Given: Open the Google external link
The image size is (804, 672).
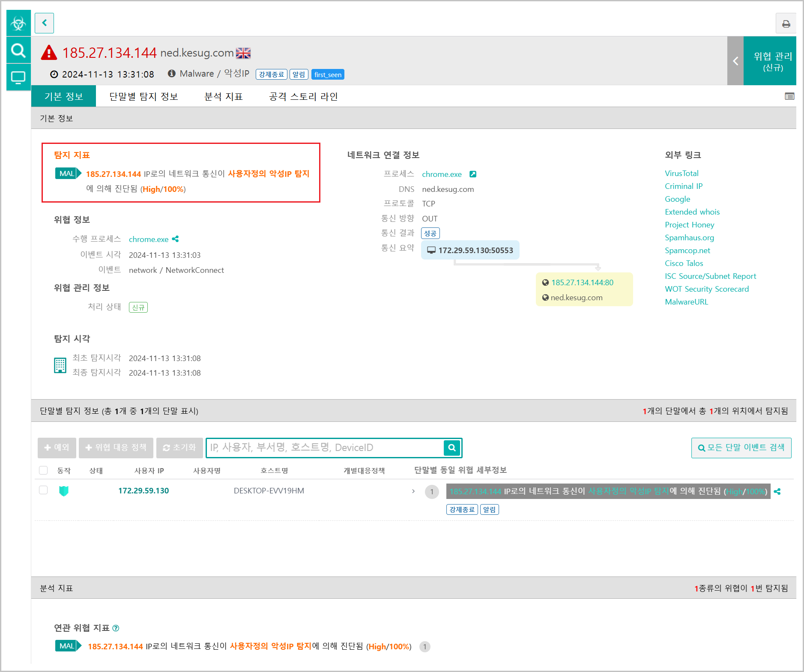Looking at the screenshot, I should (x=678, y=199).
